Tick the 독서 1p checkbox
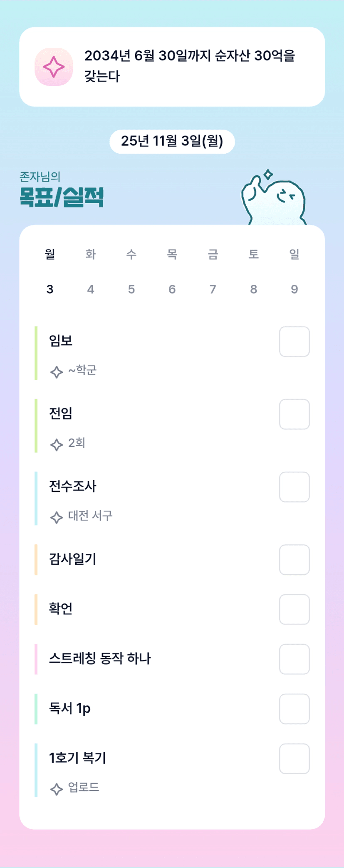The height and width of the screenshot is (868, 344). click(x=294, y=709)
